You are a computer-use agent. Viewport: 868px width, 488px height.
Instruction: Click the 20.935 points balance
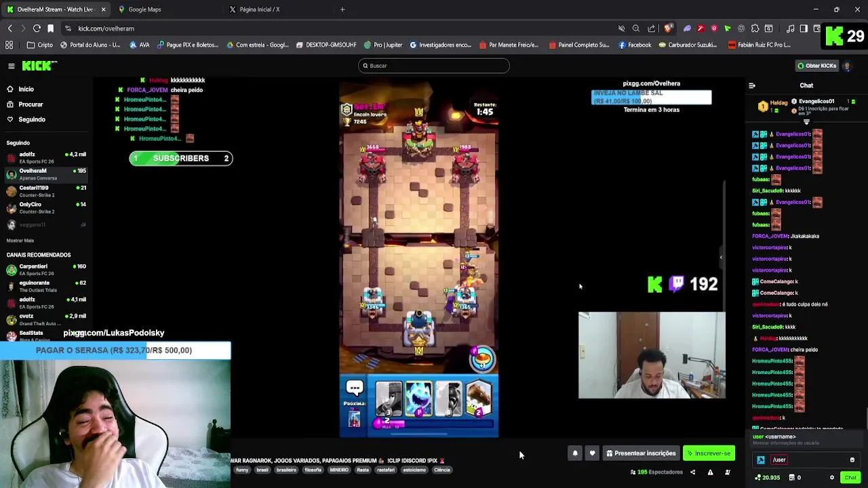(x=767, y=478)
